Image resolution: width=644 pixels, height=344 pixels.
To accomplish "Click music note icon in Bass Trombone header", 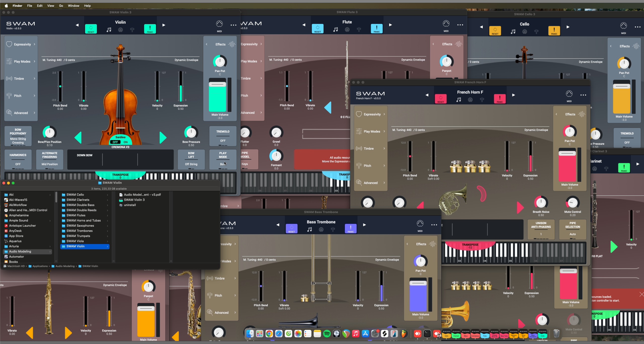I will 309,230.
